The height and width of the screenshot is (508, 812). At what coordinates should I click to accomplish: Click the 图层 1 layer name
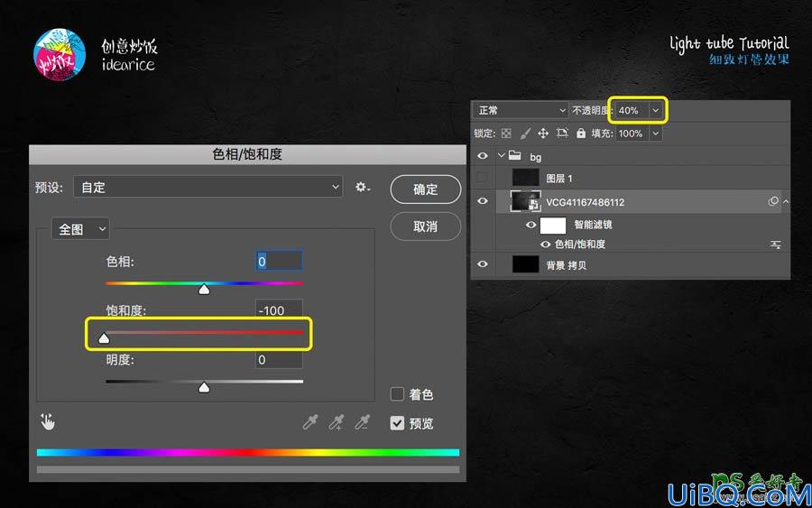tap(559, 179)
